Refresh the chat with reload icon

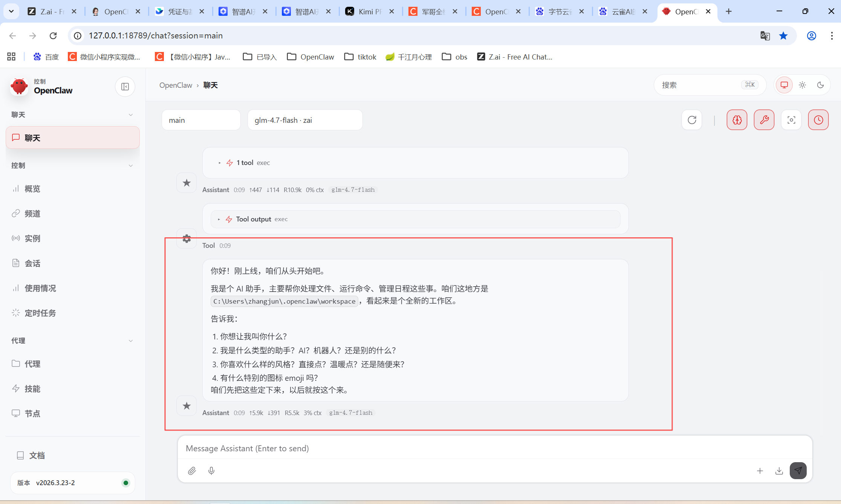(692, 120)
